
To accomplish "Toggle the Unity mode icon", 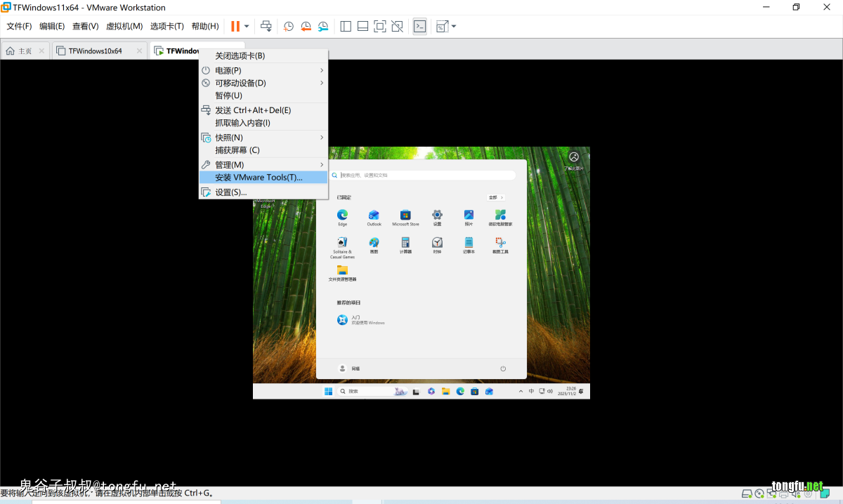I will tap(398, 27).
